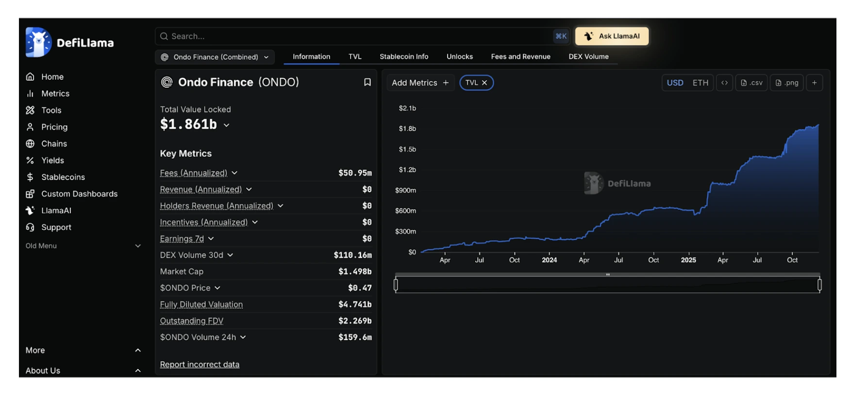Image resolution: width=868 pixels, height=396 pixels.
Task: Switch chart currency to USD
Action: pos(675,83)
